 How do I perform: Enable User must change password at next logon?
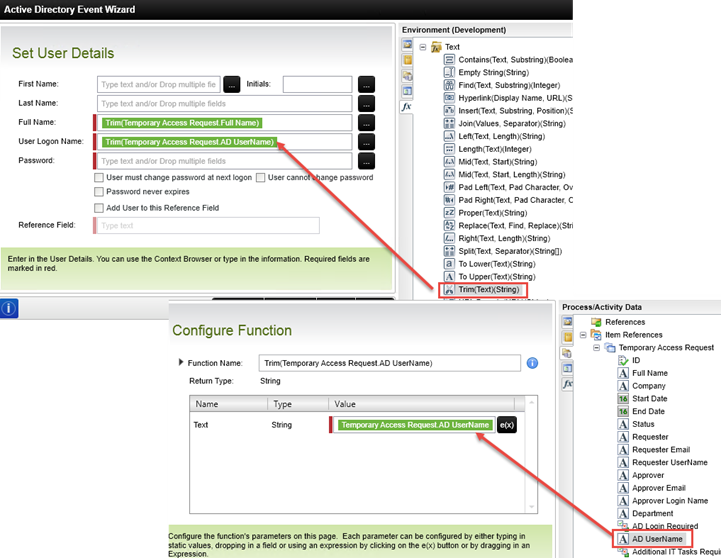pos(98,177)
